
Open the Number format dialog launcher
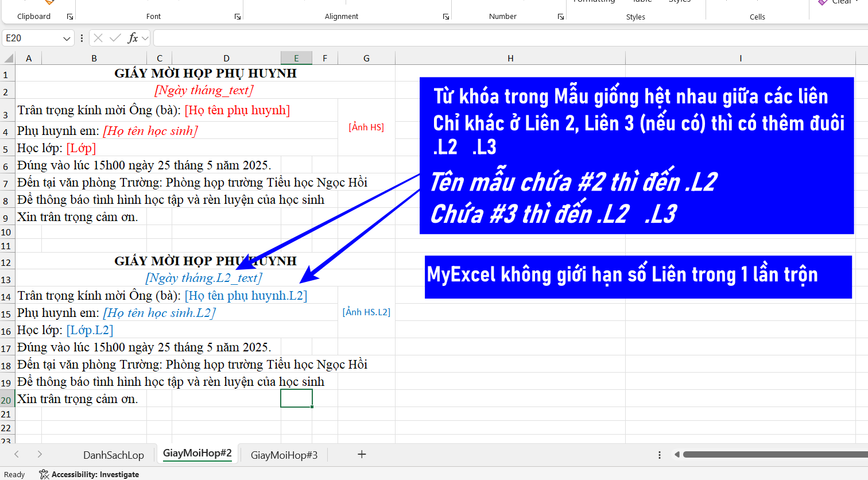click(x=560, y=17)
